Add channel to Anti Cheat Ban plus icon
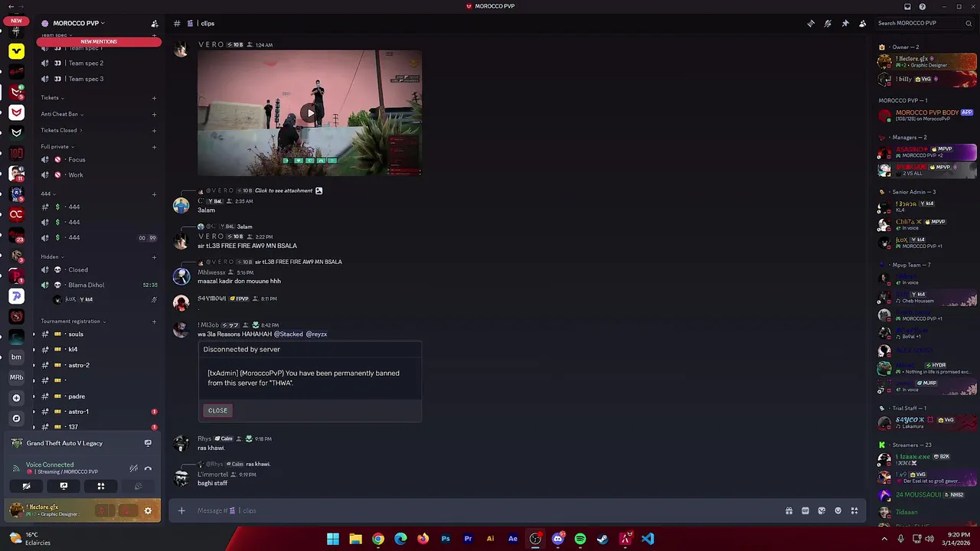Image resolution: width=980 pixels, height=551 pixels. point(154,114)
